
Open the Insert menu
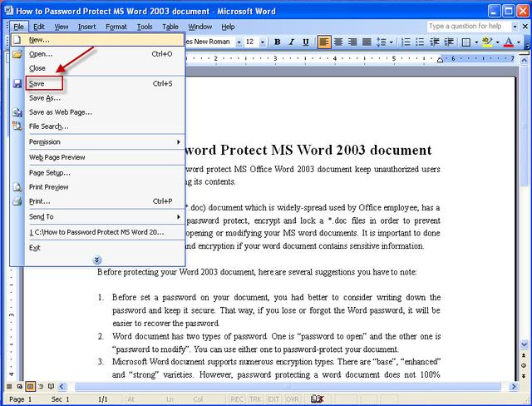click(86, 27)
